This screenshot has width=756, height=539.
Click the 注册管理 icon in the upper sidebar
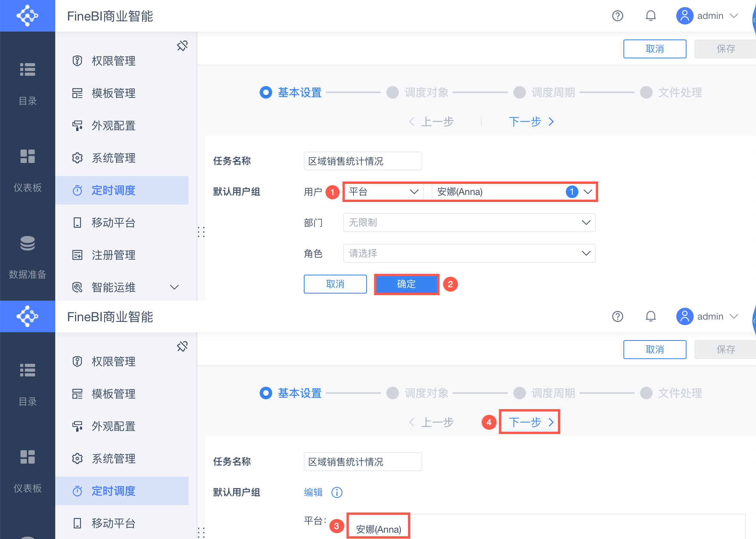click(77, 255)
